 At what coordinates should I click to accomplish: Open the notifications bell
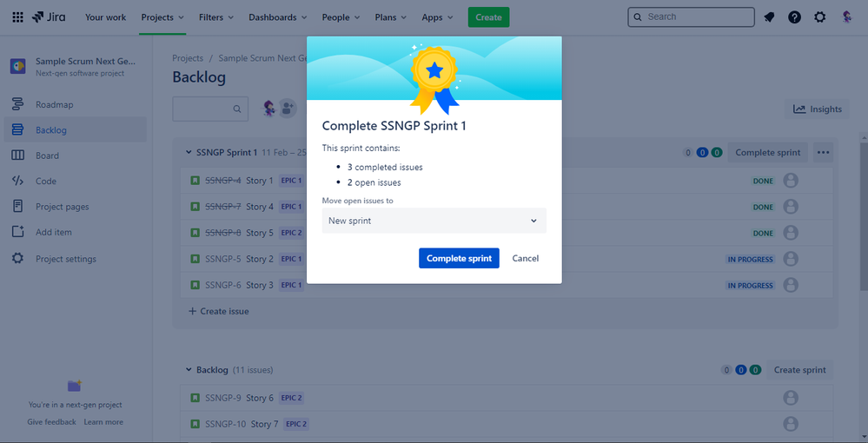point(769,17)
